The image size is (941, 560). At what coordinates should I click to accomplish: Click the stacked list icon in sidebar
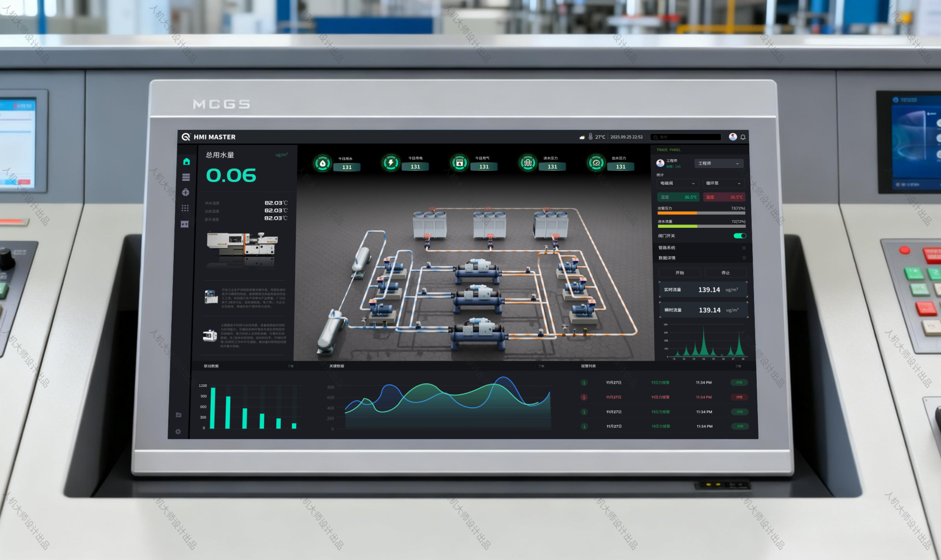(186, 177)
